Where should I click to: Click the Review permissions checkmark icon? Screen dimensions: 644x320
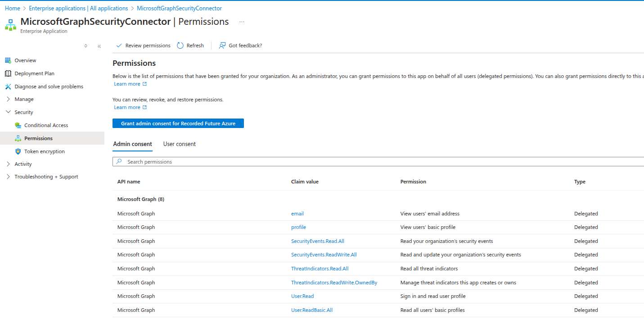pos(118,45)
